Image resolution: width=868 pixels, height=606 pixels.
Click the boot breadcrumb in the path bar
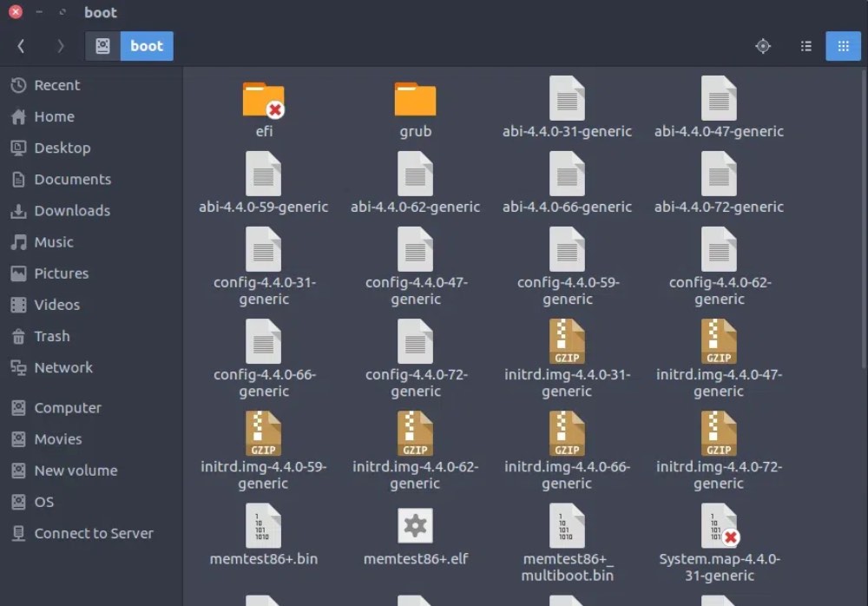coord(146,46)
